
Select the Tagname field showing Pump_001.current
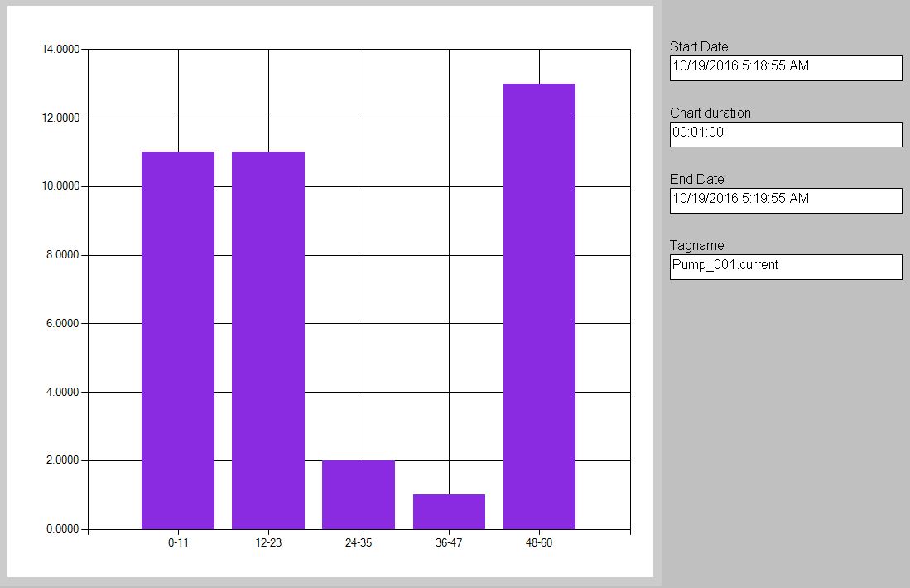(785, 266)
